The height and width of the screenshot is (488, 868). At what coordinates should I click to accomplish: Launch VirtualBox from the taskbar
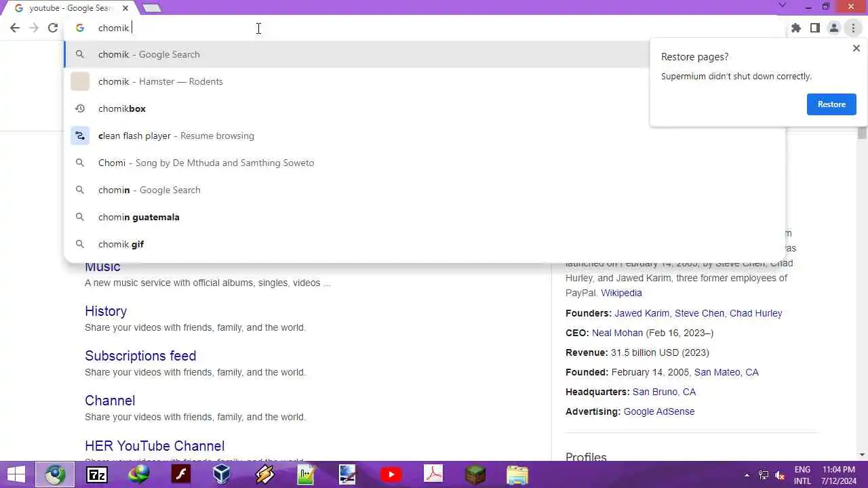pos(222,474)
